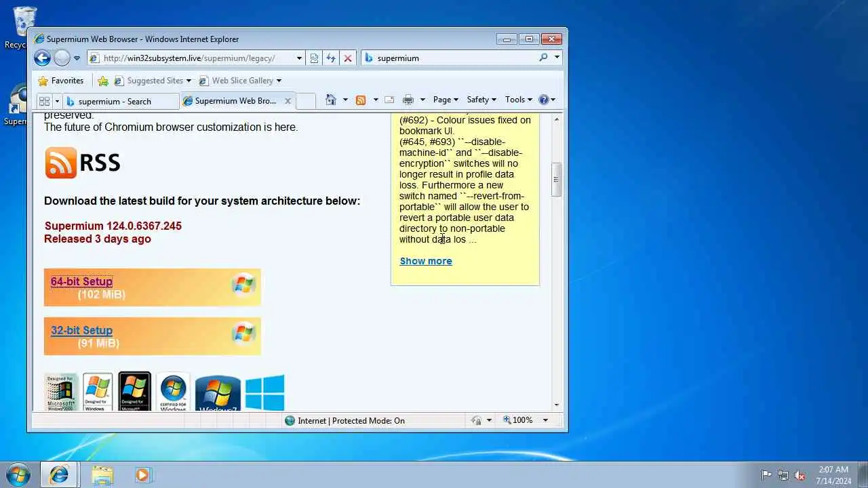Toggle Compatibility View icon
Screen dimensions: 868x488
(x=314, y=58)
